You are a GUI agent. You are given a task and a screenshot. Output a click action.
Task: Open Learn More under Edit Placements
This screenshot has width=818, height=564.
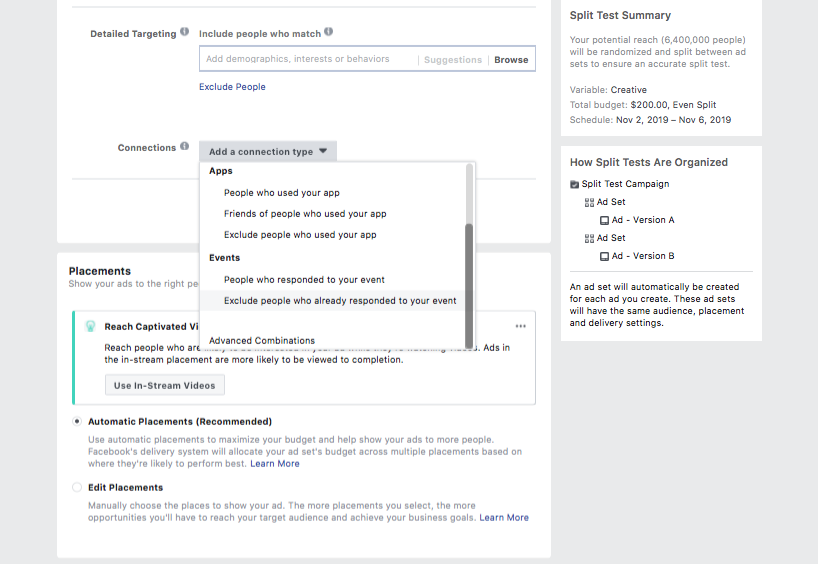coord(504,518)
